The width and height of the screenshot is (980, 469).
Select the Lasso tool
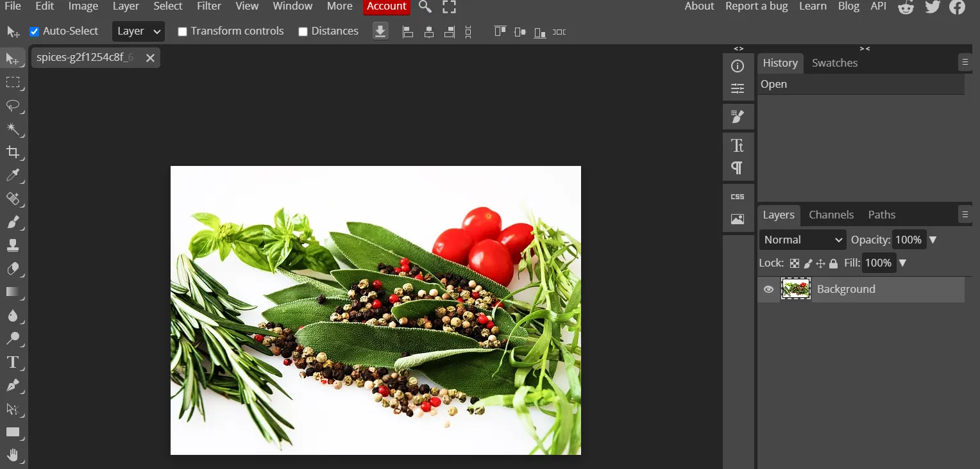click(x=12, y=105)
